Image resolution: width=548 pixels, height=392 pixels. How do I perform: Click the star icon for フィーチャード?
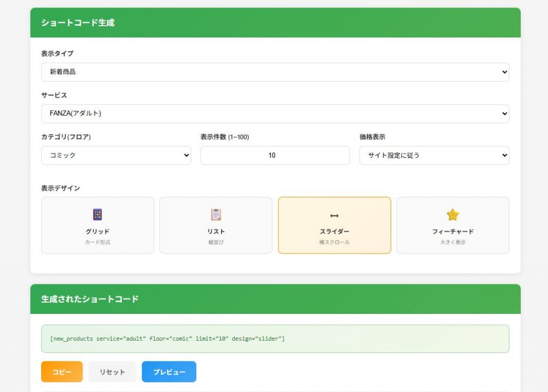pyautogui.click(x=453, y=215)
